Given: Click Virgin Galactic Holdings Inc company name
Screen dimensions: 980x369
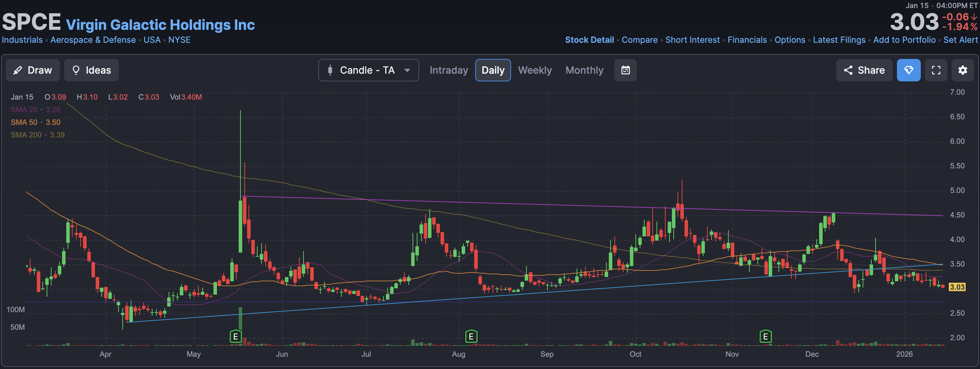Looking at the screenshot, I should click(160, 25).
